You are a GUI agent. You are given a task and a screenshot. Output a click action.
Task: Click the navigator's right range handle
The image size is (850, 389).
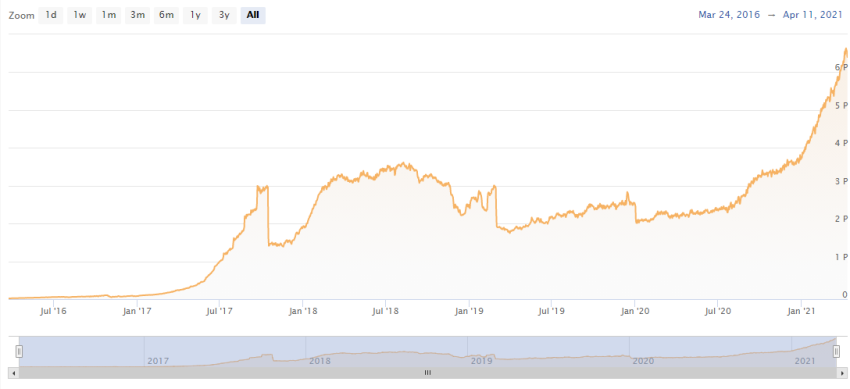coord(836,351)
